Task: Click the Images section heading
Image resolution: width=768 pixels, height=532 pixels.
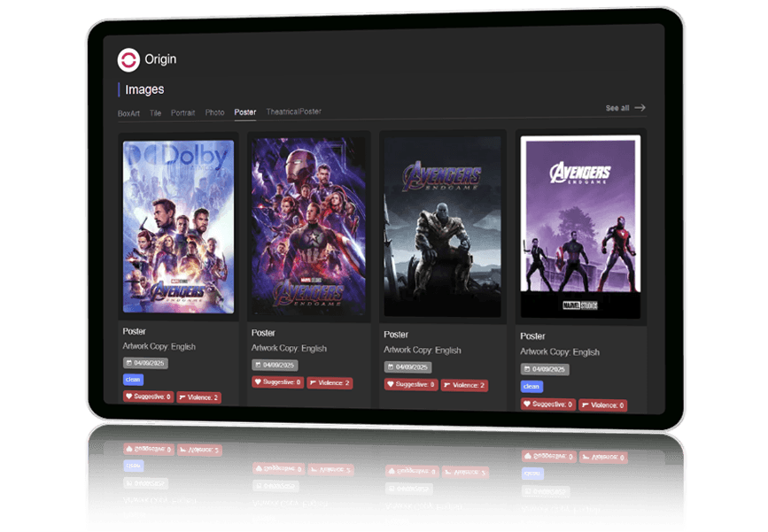Action: click(144, 89)
